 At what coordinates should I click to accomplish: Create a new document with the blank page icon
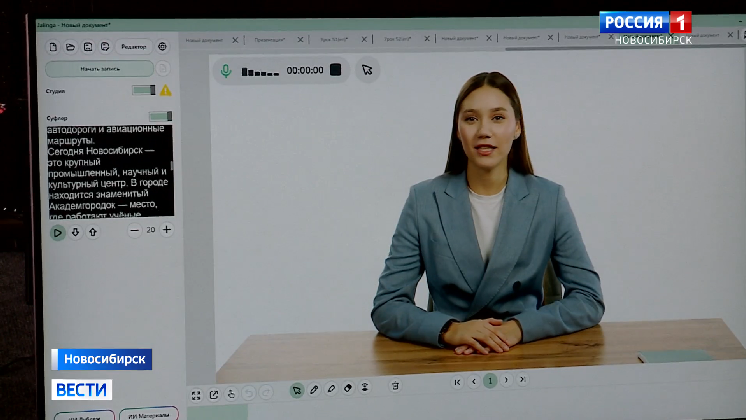pos(53,47)
